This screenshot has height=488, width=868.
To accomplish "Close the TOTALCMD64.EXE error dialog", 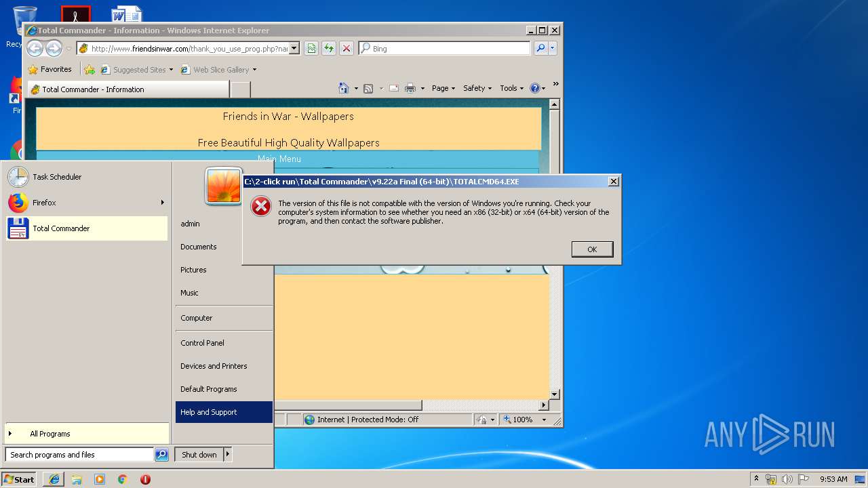I will (x=613, y=182).
